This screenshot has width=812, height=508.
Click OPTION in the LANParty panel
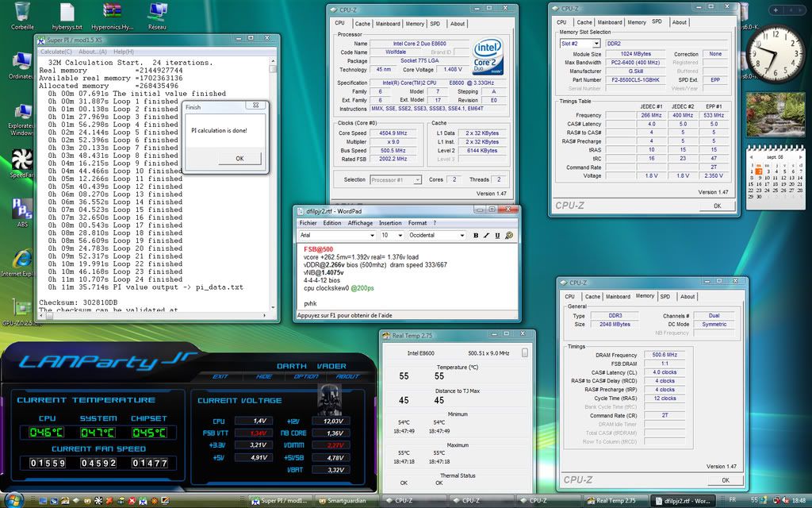pyautogui.click(x=307, y=377)
